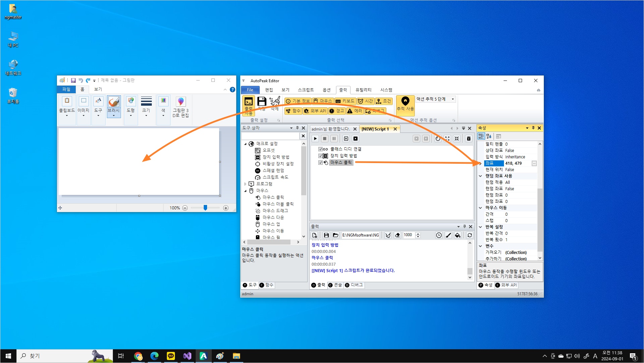Image resolution: width=644 pixels, height=363 pixels.
Task: Click the toolbox search input field
Action: click(x=270, y=136)
